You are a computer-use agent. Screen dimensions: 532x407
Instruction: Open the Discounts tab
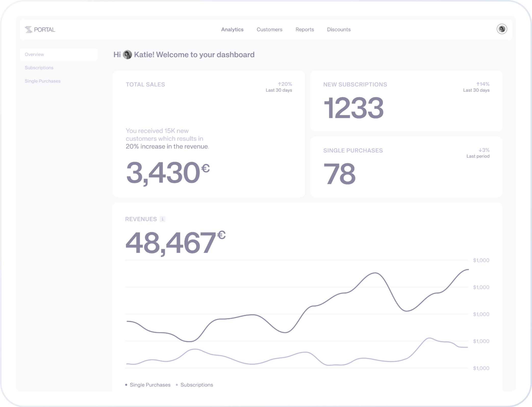point(339,30)
